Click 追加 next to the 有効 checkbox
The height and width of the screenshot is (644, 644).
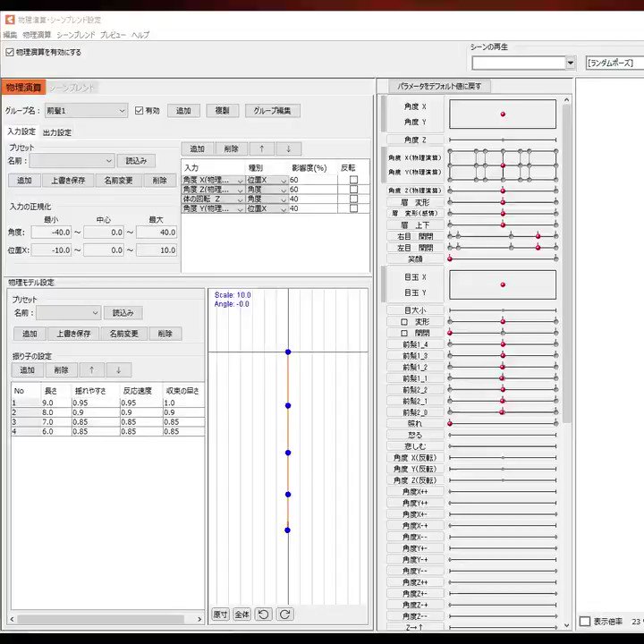[183, 111]
